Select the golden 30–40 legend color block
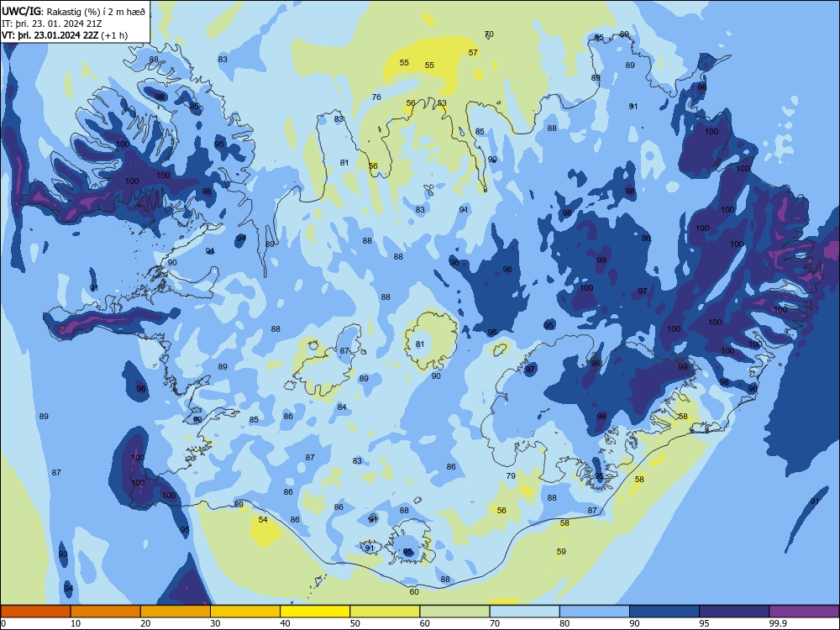840x630 pixels. tap(245, 612)
